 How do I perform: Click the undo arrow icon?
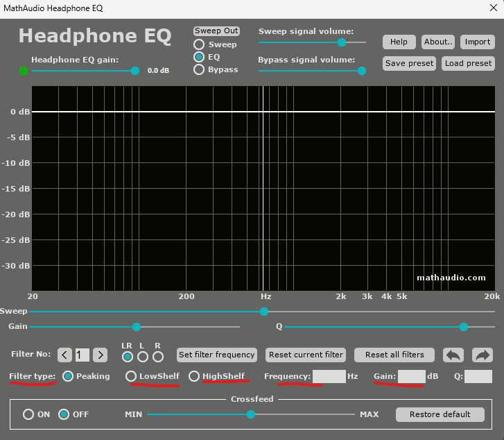point(453,355)
